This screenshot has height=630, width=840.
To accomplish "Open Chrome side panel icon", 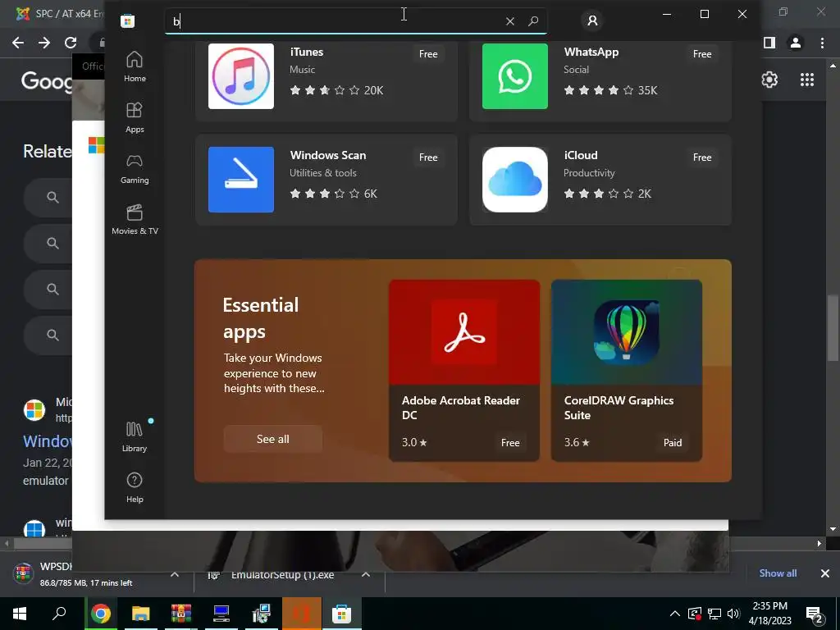I will tap(769, 43).
